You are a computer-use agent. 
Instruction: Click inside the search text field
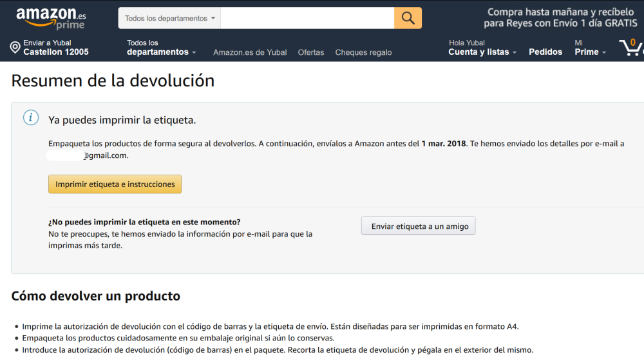(307, 18)
